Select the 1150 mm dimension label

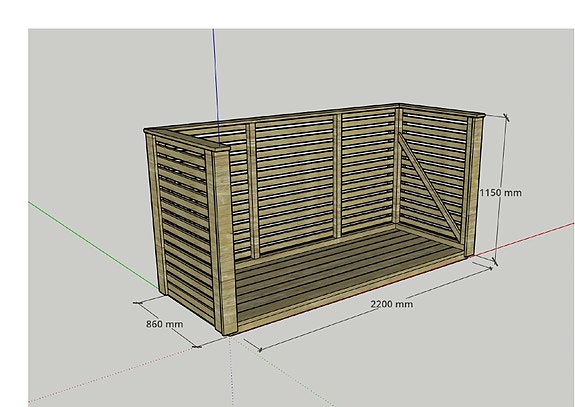point(501,192)
